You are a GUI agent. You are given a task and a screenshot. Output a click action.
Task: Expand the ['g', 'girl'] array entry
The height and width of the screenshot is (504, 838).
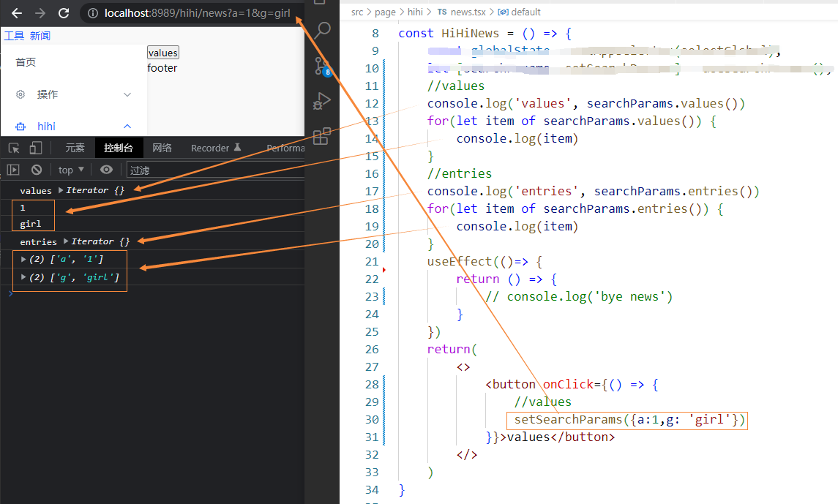pos(23,277)
